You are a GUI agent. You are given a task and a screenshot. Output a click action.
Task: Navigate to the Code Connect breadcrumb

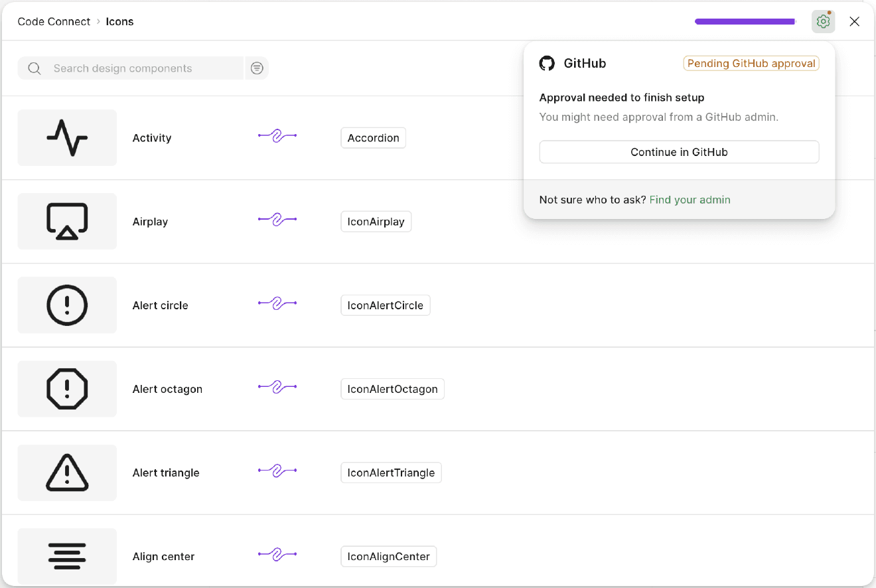point(53,21)
